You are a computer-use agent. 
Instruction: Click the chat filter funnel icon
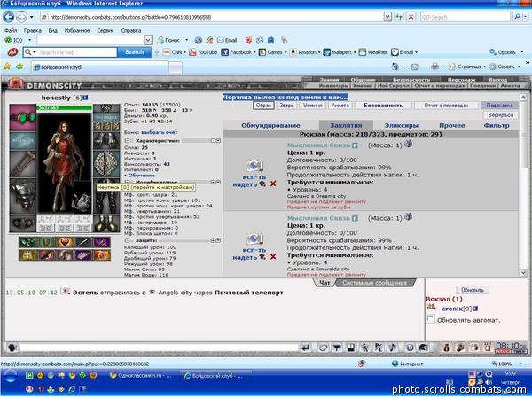337,348
